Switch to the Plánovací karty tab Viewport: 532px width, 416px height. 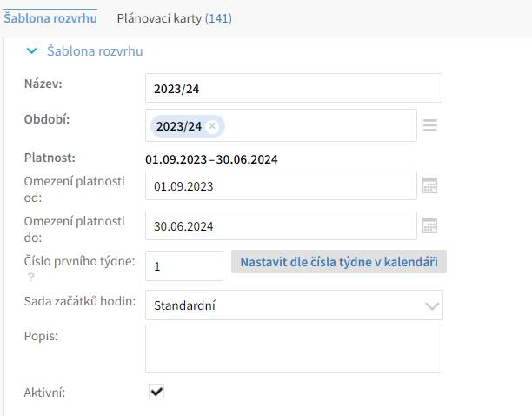click(175, 18)
